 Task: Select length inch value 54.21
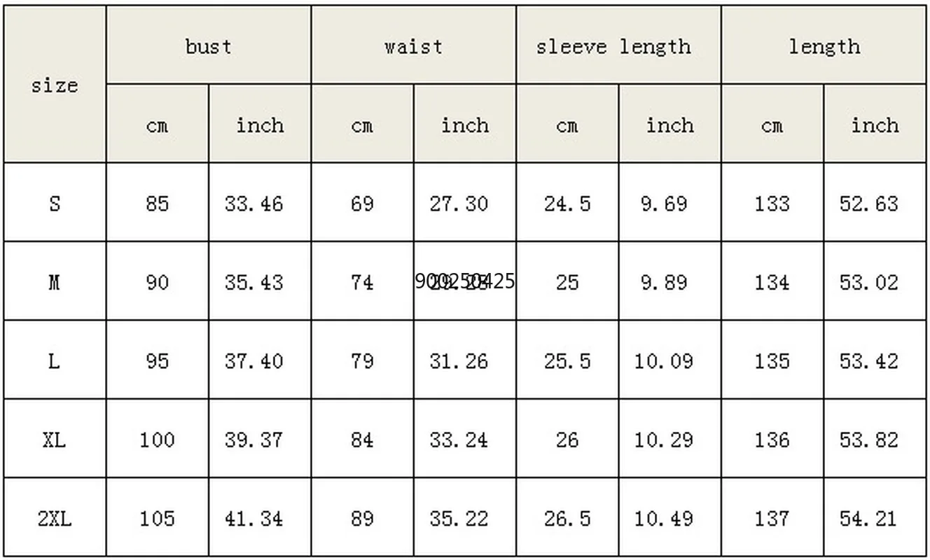pyautogui.click(x=868, y=519)
